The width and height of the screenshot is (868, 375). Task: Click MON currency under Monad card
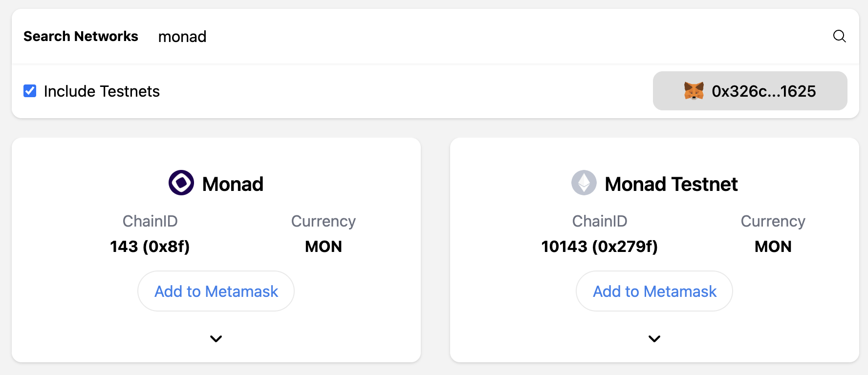(323, 247)
